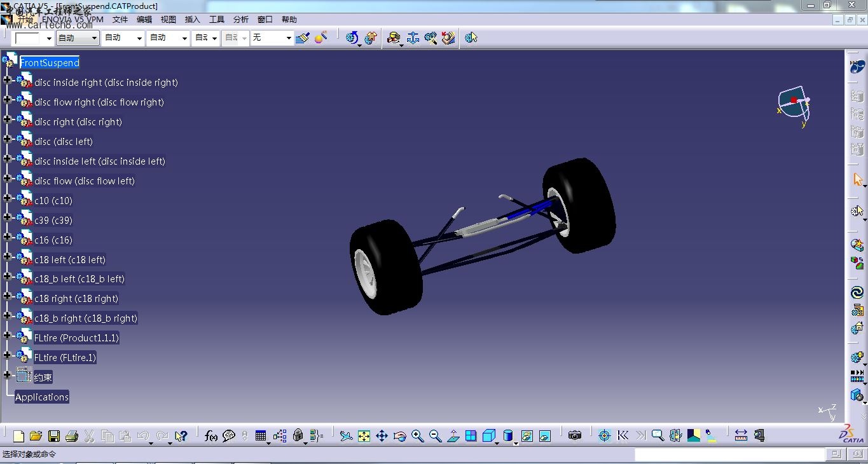The height and width of the screenshot is (464, 868).
Task: Click the Design Table icon
Action: tap(261, 436)
